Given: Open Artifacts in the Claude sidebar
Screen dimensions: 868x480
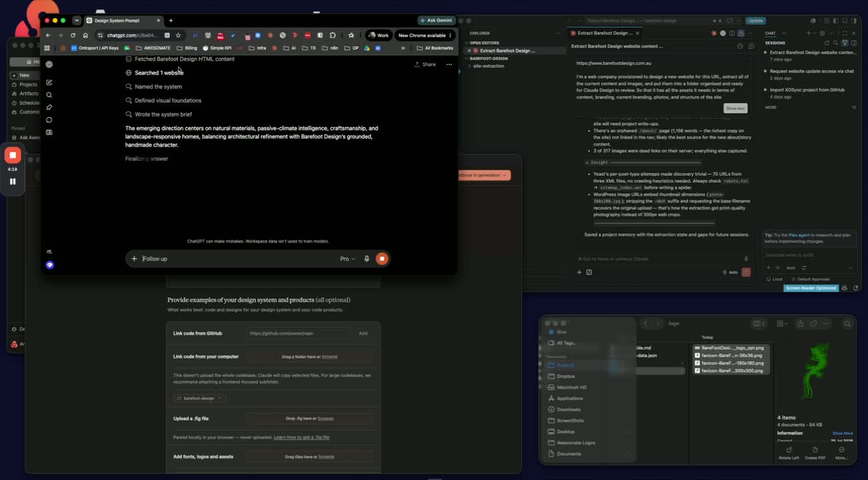Looking at the screenshot, I should 29,94.
